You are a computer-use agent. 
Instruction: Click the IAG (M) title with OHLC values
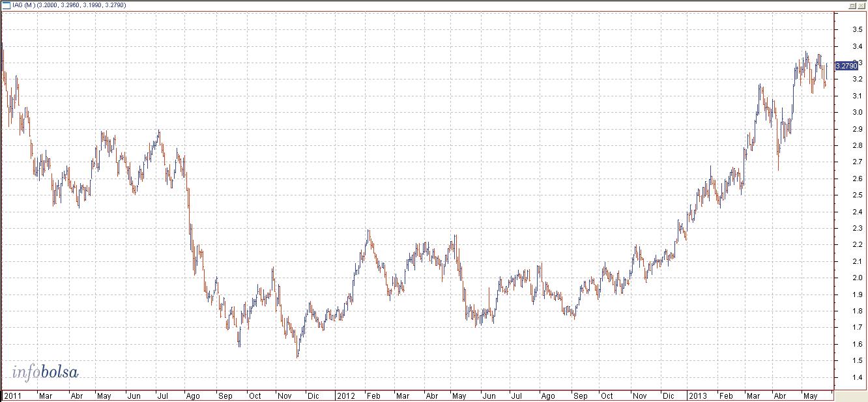point(70,5)
